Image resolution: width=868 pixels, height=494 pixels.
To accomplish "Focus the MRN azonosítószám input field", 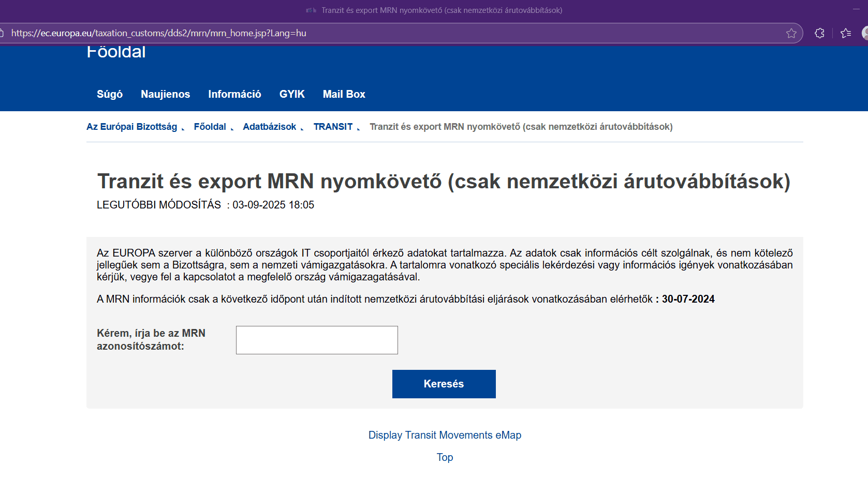I will tap(317, 340).
